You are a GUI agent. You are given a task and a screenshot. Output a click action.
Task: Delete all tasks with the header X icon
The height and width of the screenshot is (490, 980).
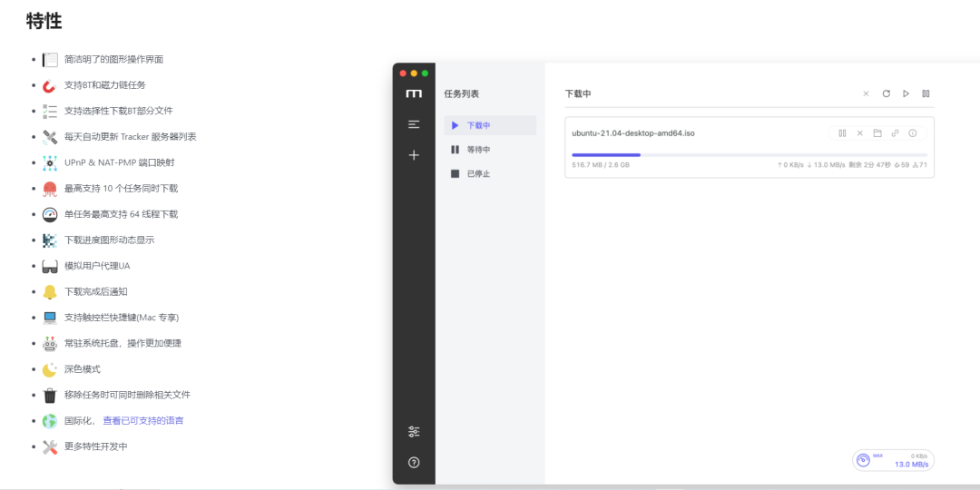coord(866,93)
